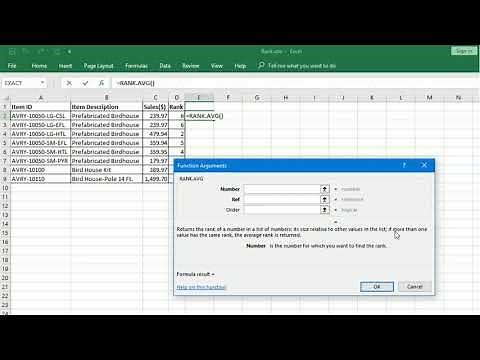480x360 pixels.
Task: Click the Undo icon in title bar
Action: (x=27, y=52)
